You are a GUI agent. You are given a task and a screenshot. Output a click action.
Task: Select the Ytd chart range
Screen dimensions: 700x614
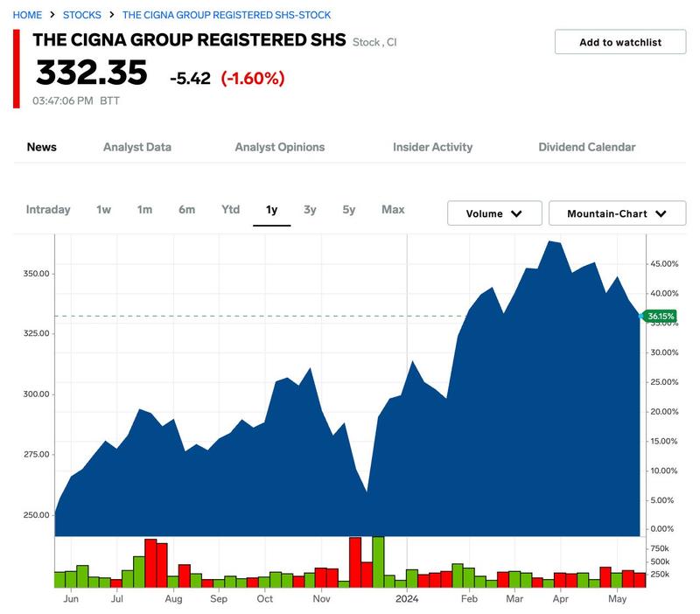pos(231,210)
